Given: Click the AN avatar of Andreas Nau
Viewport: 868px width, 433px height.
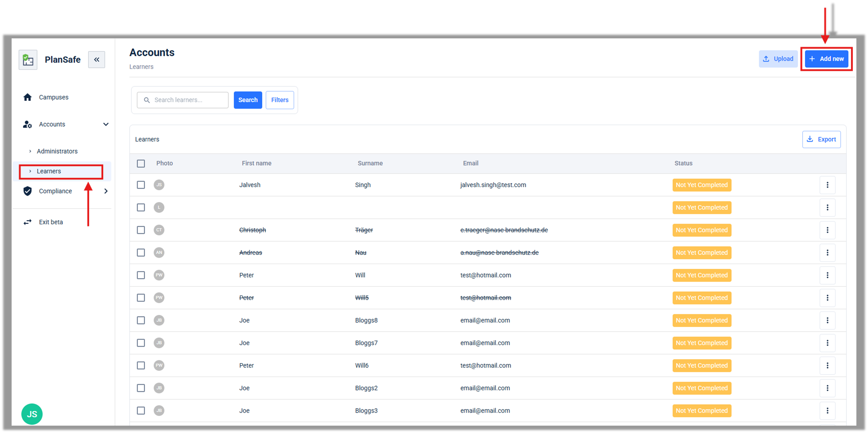Looking at the screenshot, I should tap(159, 253).
